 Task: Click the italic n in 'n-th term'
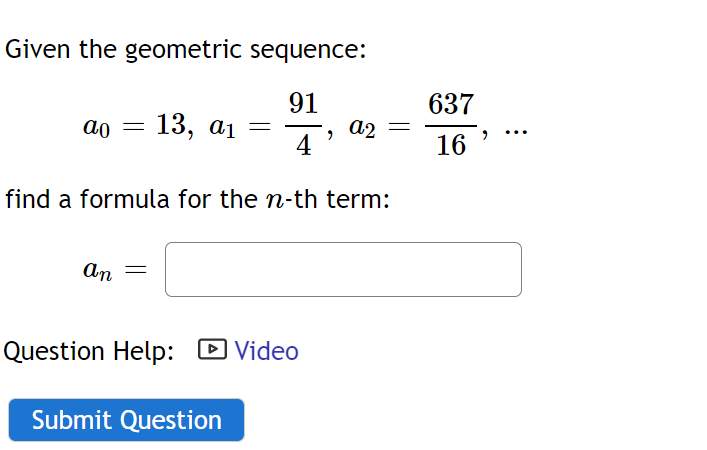point(275,201)
